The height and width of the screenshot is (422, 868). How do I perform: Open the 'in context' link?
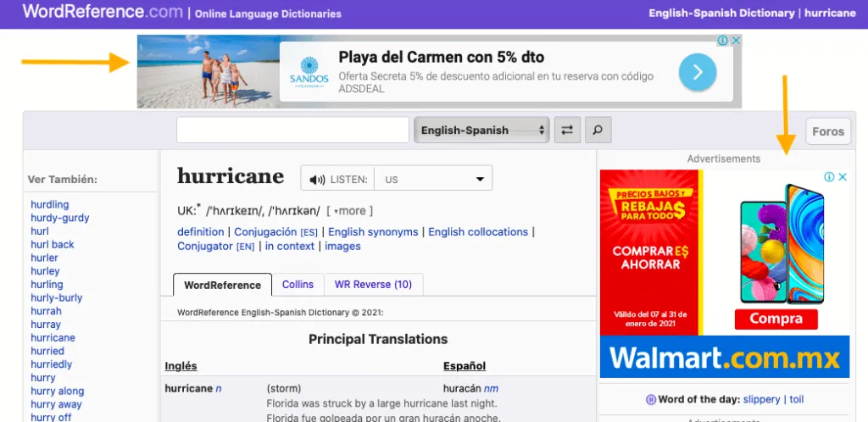290,246
